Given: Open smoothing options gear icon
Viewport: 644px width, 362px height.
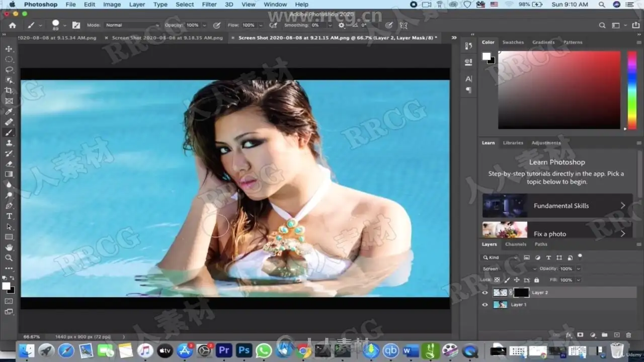Looking at the screenshot, I should click(342, 25).
